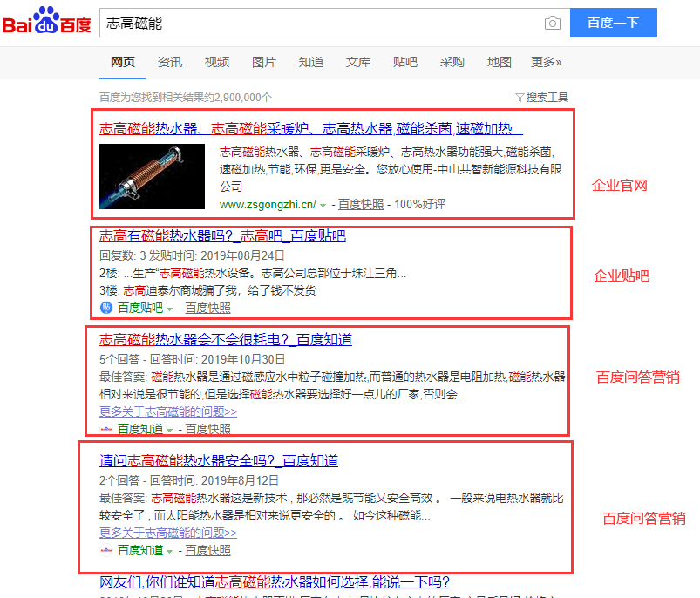Open 百度快照 under the 安全吗 result
The width and height of the screenshot is (700, 598).
(208, 550)
